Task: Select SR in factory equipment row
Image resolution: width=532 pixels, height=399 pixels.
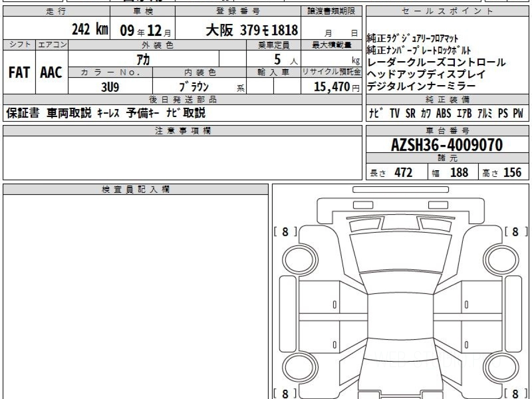Action: (x=411, y=113)
